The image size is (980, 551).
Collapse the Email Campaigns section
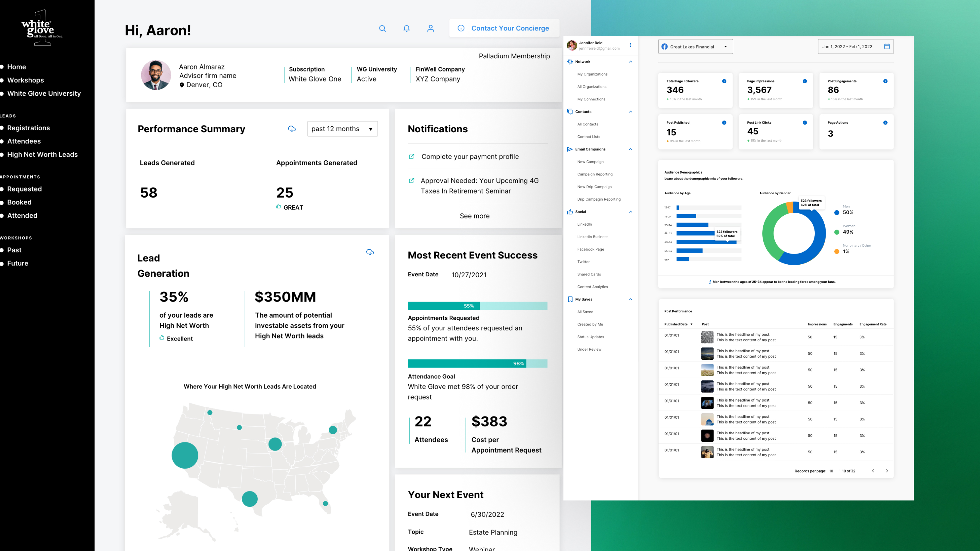click(x=630, y=149)
